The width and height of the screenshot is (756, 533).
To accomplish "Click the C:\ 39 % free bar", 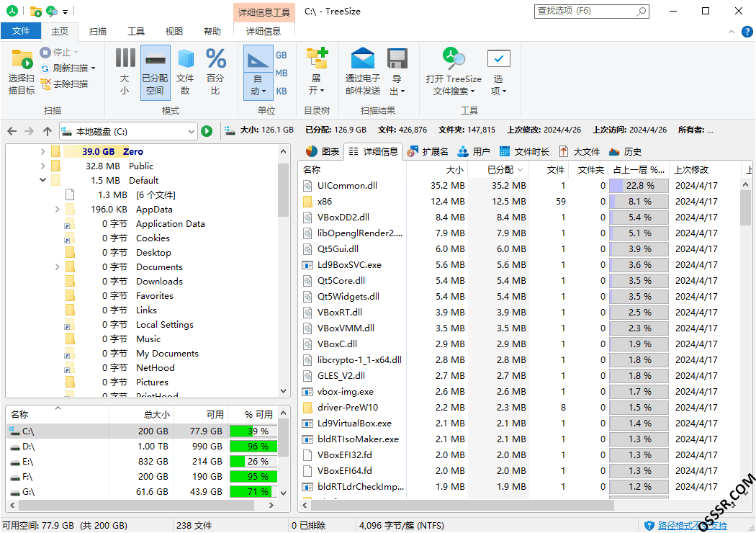I will coord(253,431).
